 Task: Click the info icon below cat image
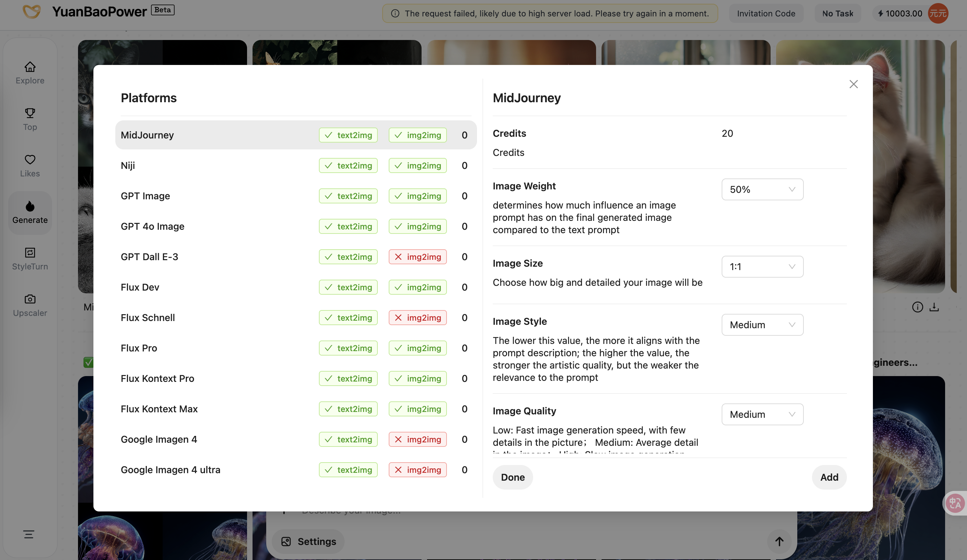pyautogui.click(x=917, y=307)
